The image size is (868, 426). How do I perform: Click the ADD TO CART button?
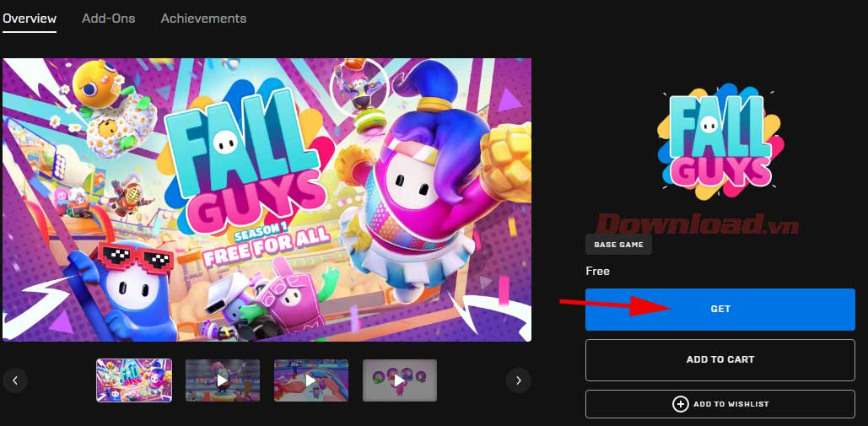coord(720,359)
